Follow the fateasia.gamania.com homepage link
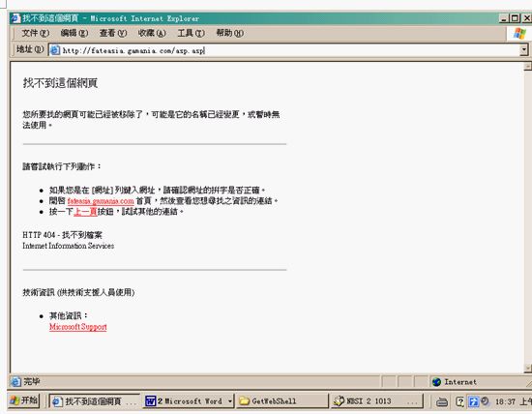The image size is (532, 414). (101, 201)
